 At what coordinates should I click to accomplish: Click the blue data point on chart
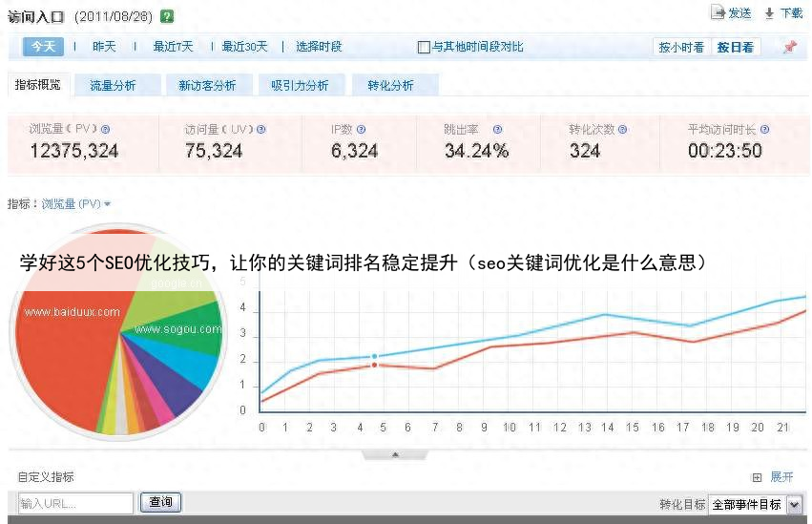[374, 356]
